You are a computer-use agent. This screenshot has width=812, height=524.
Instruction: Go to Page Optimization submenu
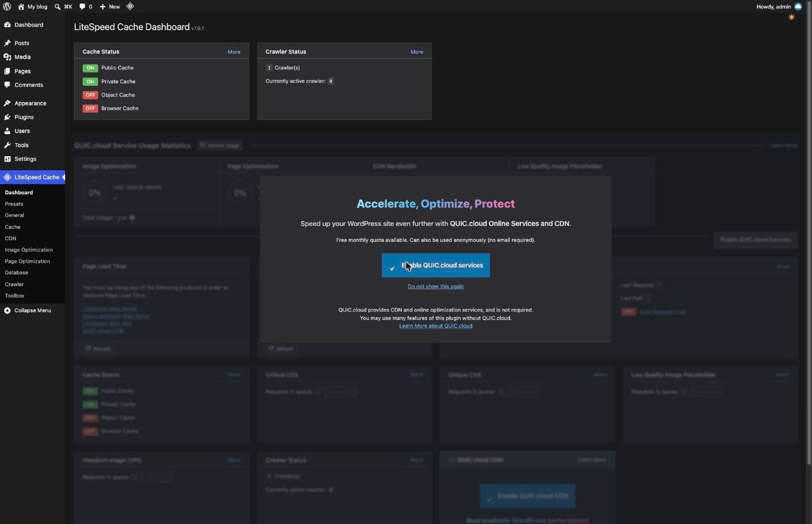pos(27,261)
